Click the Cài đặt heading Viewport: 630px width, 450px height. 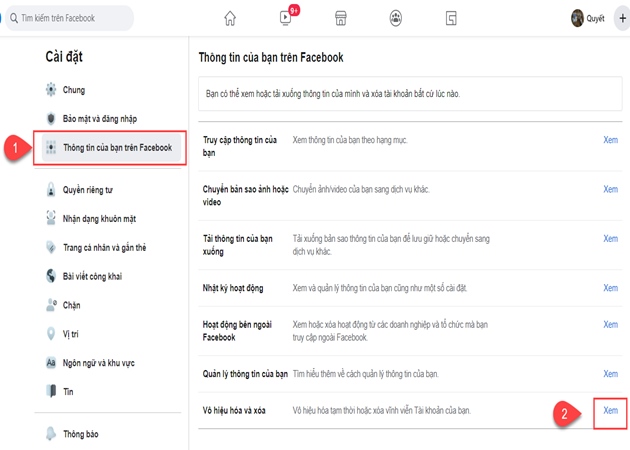tap(64, 57)
